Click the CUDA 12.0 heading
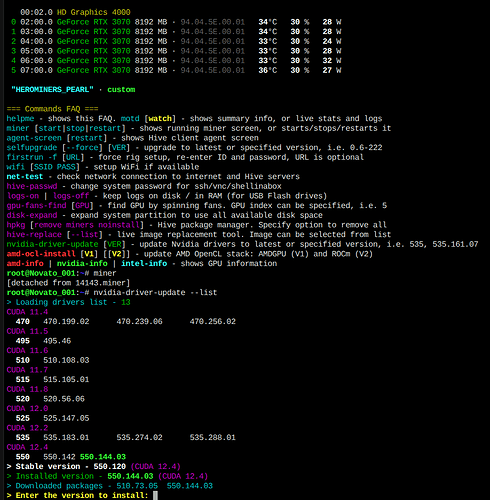Image resolution: width=490 pixels, height=500 pixels. 27,409
